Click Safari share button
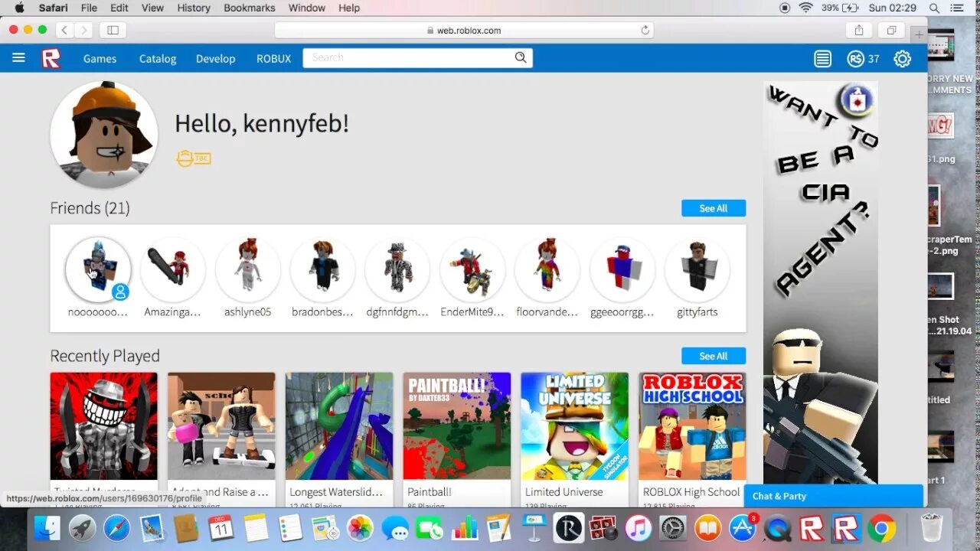 click(x=859, y=30)
